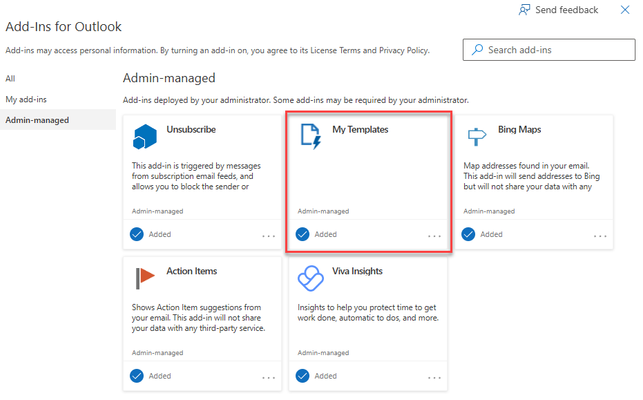Toggle the Added checkmark for Bing Maps
The image size is (643, 400).
468,234
